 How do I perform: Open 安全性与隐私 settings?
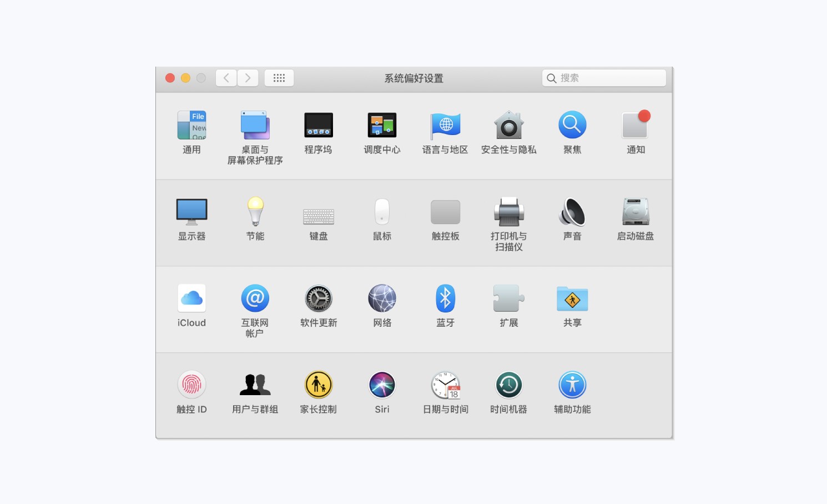coord(508,125)
